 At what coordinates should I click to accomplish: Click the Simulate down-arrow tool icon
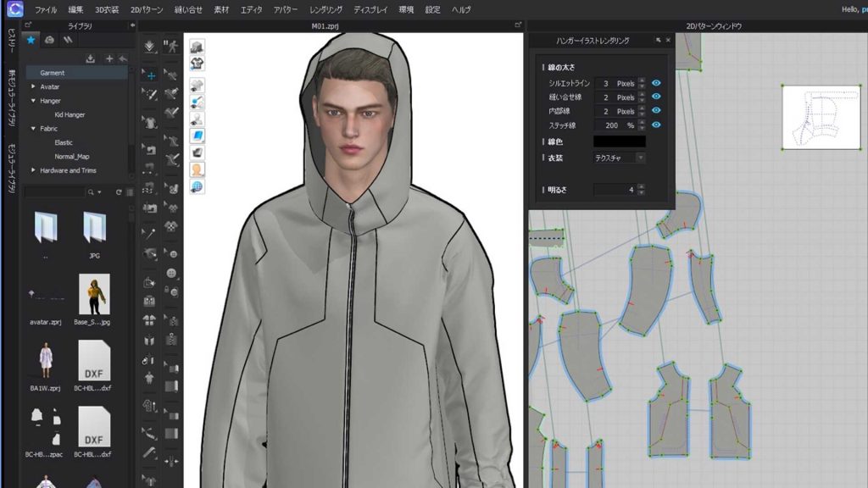[150, 47]
